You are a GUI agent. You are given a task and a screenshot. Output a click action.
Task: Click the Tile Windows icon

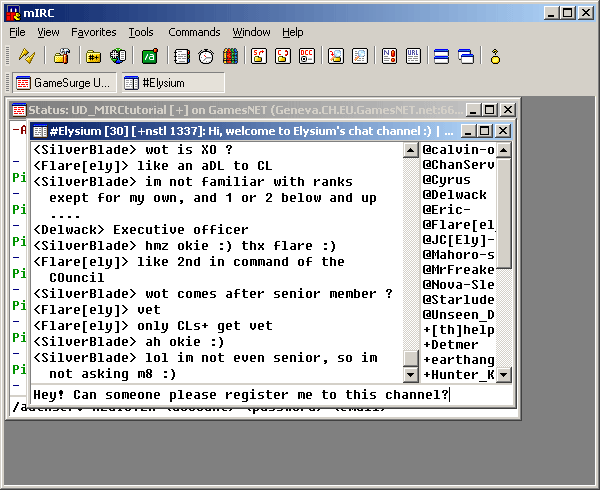click(442, 56)
